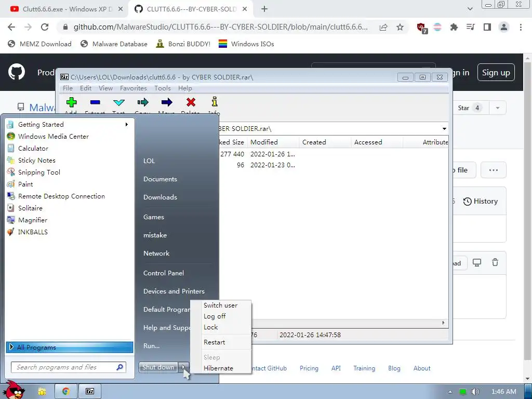Click the 7-Zip Add toolbar icon

pos(72,102)
